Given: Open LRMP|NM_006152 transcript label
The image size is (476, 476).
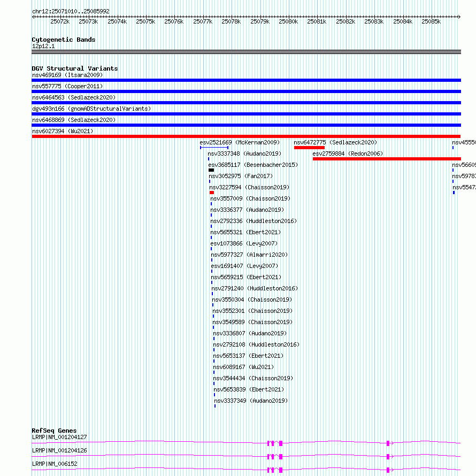Looking at the screenshot, I should [x=55, y=464].
